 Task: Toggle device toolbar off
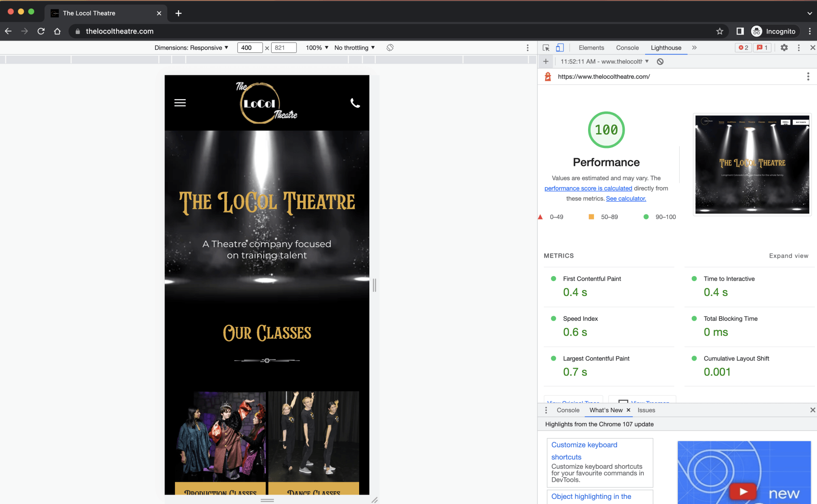coord(560,48)
